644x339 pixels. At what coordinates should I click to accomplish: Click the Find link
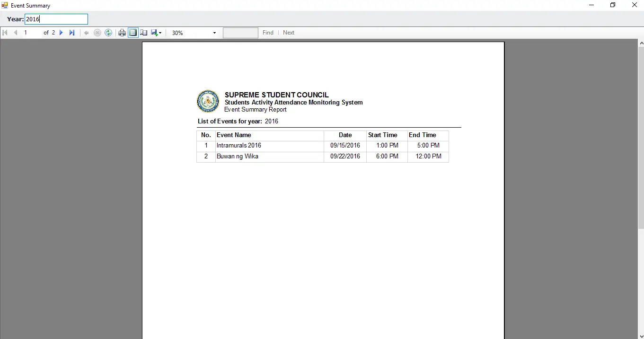268,33
